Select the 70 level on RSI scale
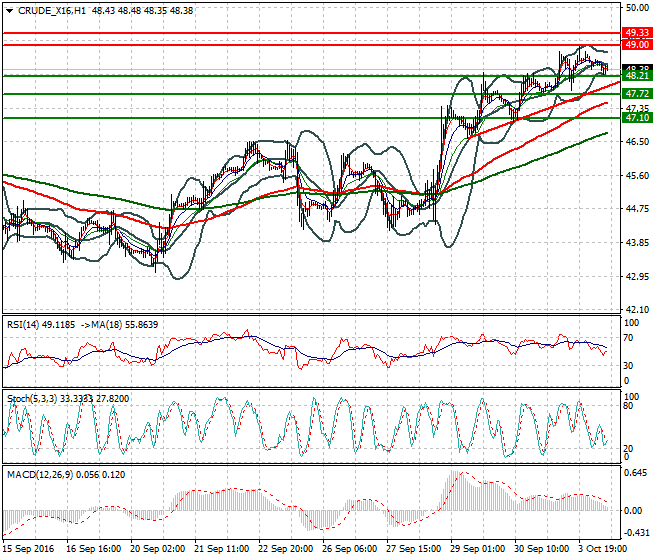 (628, 338)
